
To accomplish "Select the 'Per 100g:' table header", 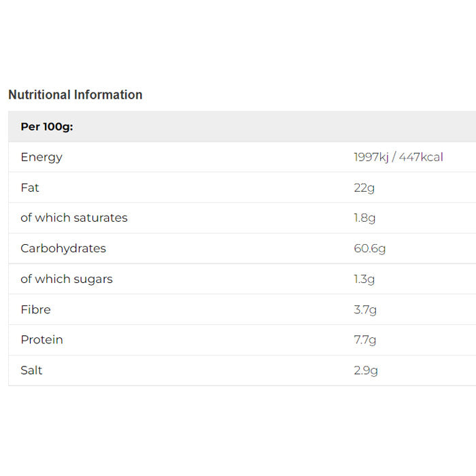I will click(47, 126).
